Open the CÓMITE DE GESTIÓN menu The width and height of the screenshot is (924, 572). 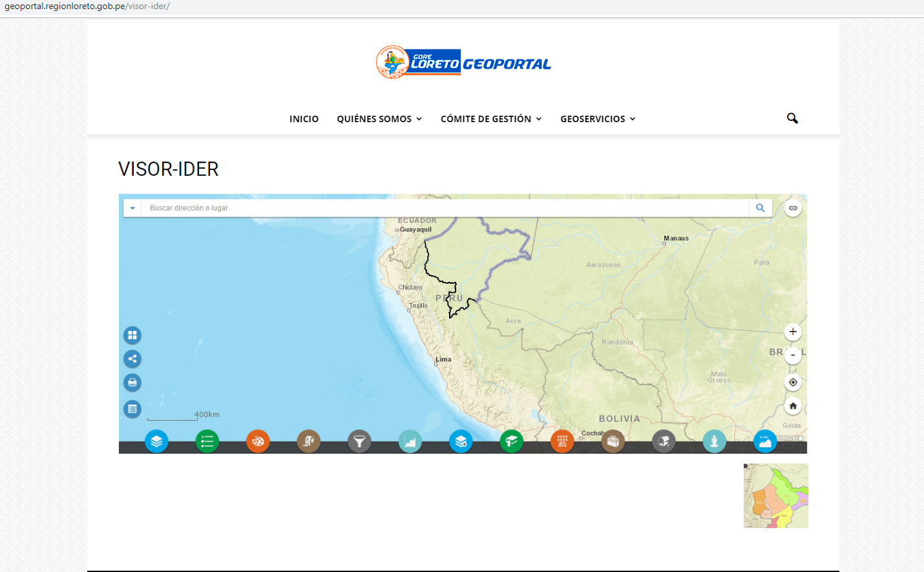point(491,119)
